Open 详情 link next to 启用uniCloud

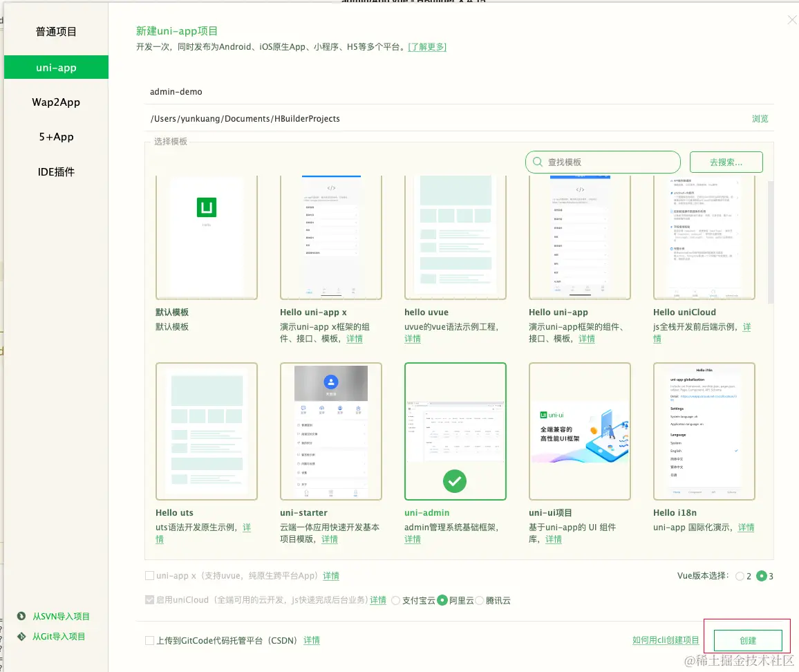[377, 600]
